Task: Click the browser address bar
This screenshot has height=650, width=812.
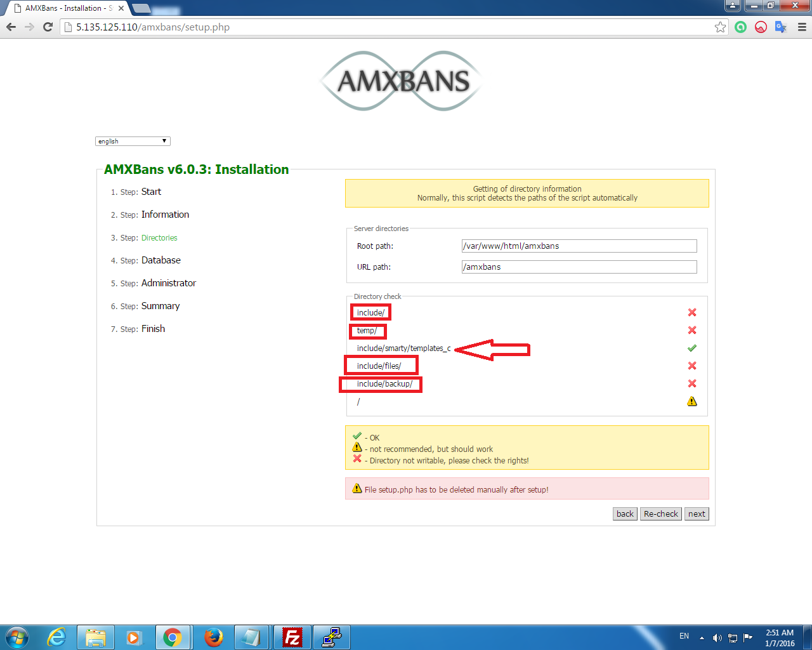Action: pos(393,27)
